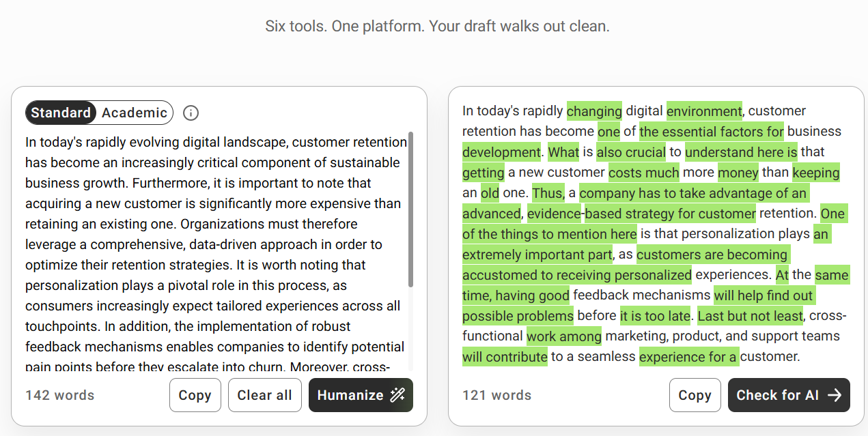The image size is (868, 436).
Task: Click the 142 words counter
Action: tap(60, 395)
